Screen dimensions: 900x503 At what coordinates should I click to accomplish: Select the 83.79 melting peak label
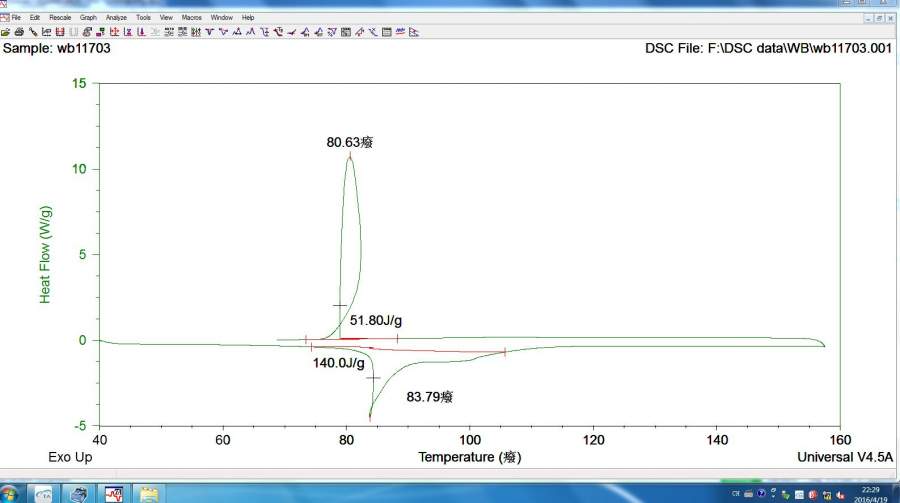(x=429, y=397)
